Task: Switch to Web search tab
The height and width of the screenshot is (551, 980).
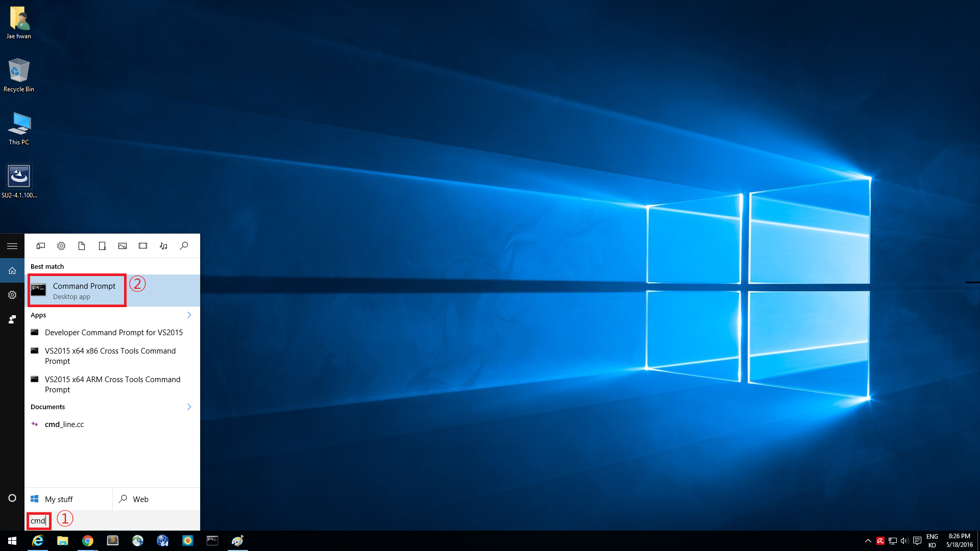Action: [156, 499]
